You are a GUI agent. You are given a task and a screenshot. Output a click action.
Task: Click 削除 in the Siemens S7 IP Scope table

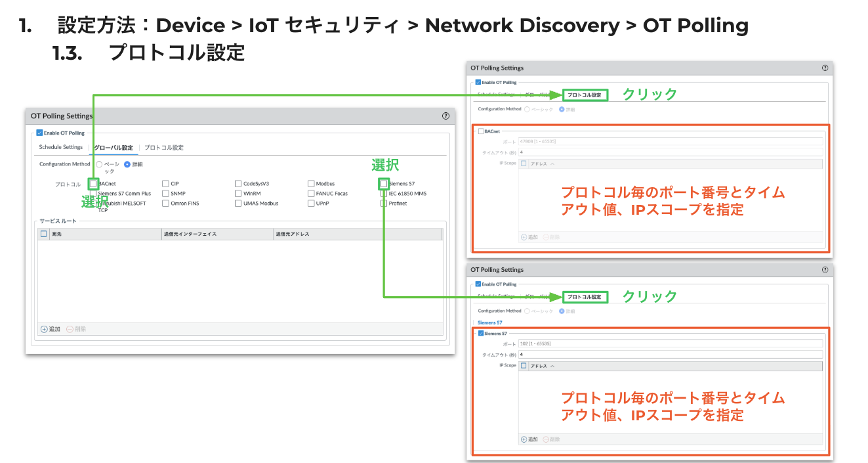click(x=551, y=439)
